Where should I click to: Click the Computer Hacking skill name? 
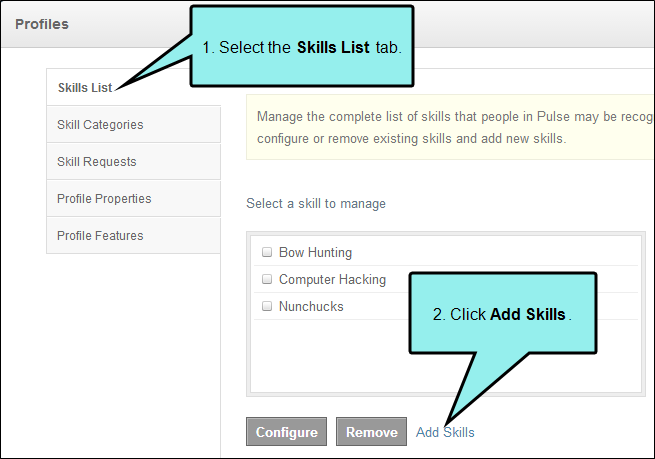point(333,279)
